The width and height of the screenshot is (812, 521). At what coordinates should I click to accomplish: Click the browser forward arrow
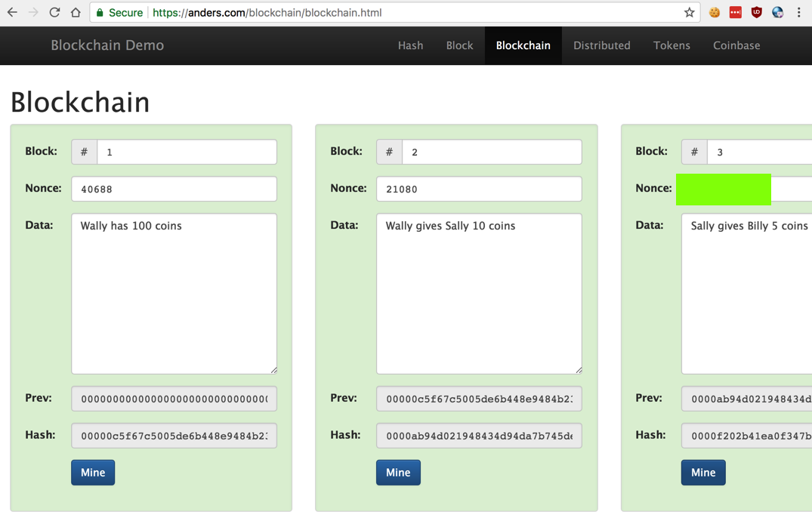click(33, 12)
